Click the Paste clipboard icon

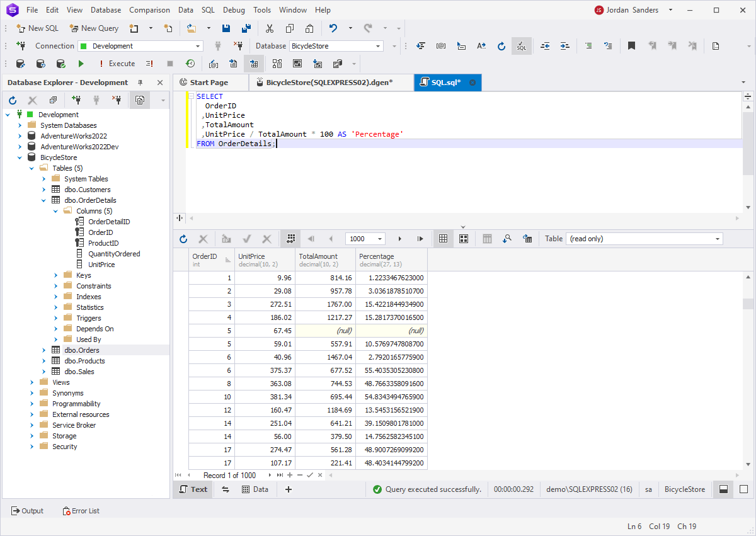point(309,28)
